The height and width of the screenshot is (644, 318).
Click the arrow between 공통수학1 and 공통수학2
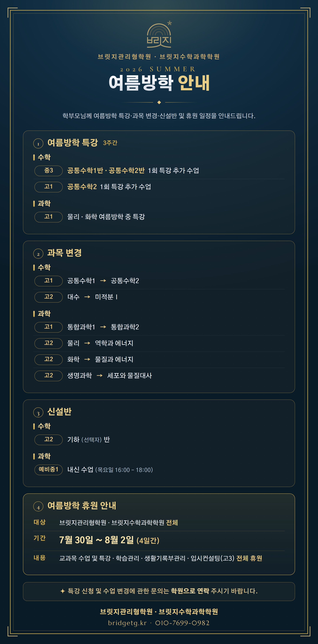103,281
